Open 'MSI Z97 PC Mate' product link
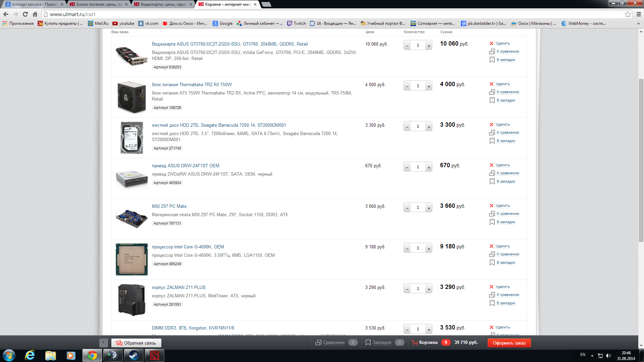This screenshot has height=362, width=644. tap(169, 206)
